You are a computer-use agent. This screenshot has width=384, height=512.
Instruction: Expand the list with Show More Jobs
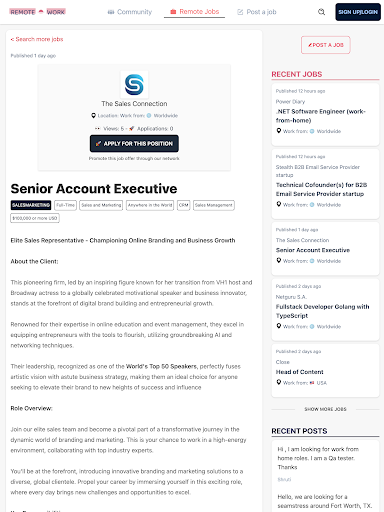[325, 409]
